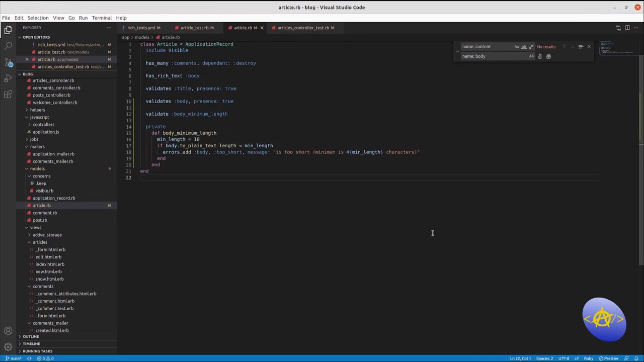Screen dimensions: 644x362
Task: Toggle Find in Selection
Action: coord(581,47)
